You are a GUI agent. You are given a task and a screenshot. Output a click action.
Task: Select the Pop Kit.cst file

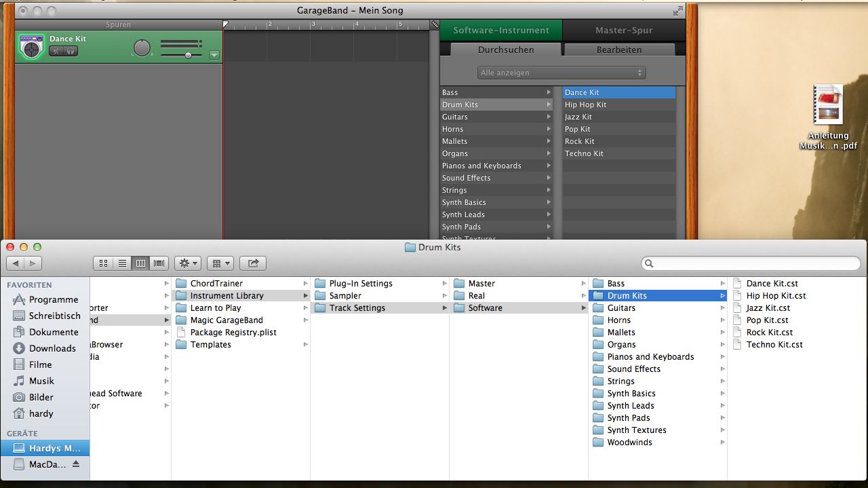click(797, 320)
